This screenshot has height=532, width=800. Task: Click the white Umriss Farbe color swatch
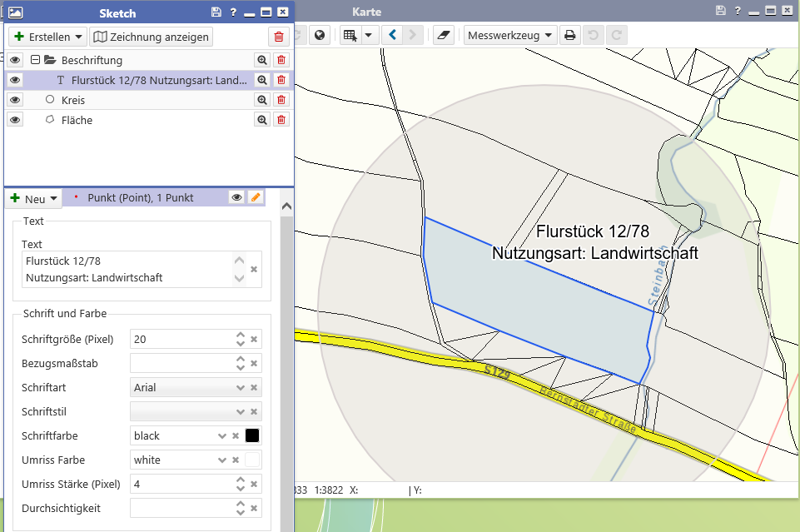pyautogui.click(x=252, y=460)
